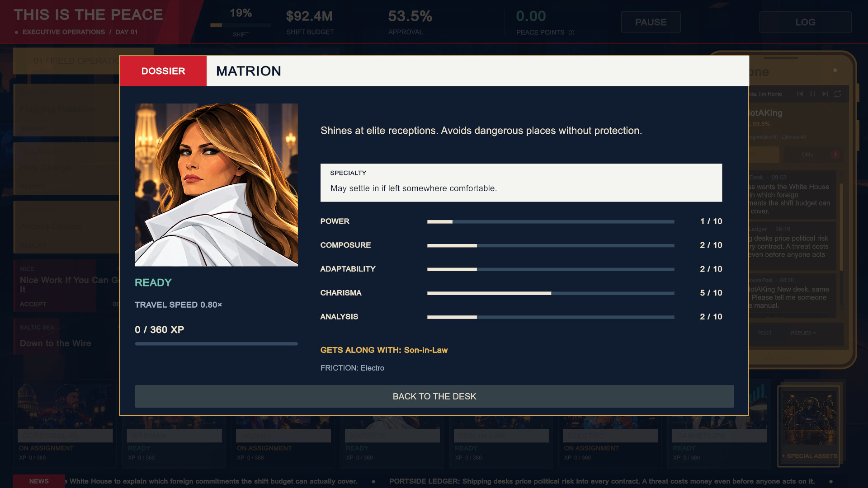This screenshot has width=868, height=488.
Task: Click the 'TRAVEL SPEED 0.80×' text
Action: point(178,305)
